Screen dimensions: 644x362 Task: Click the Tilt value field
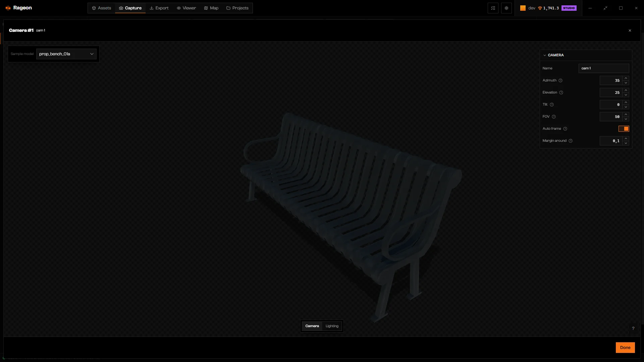(x=611, y=105)
